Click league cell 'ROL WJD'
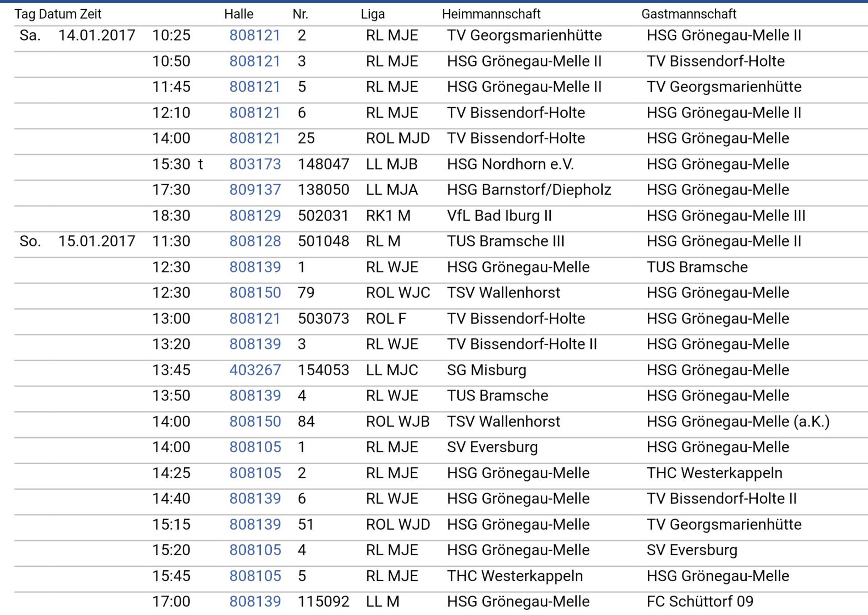Screen dimensions: 868x615 click(x=398, y=524)
